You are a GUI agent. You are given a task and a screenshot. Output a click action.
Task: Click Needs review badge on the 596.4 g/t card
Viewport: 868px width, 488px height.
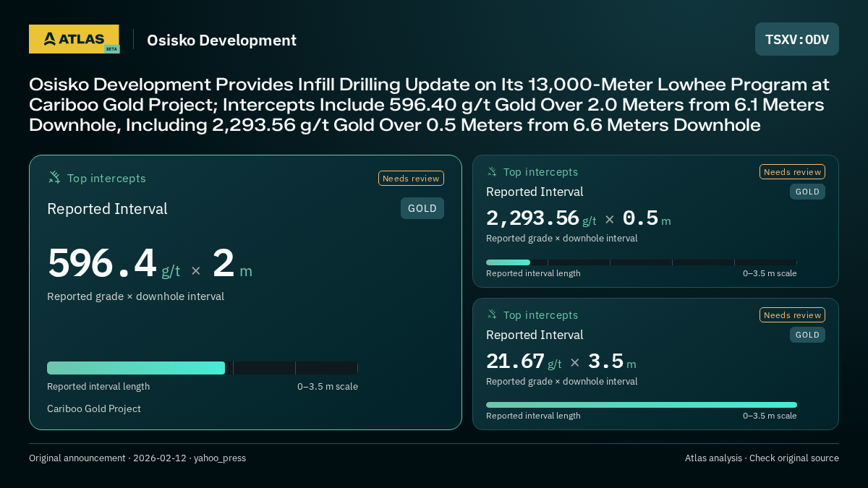[x=411, y=178]
